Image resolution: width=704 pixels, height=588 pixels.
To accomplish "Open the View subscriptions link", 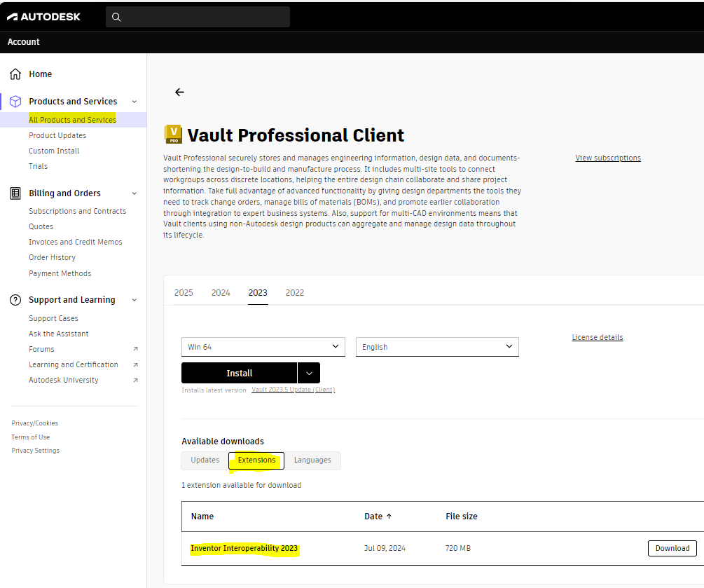I will click(607, 158).
